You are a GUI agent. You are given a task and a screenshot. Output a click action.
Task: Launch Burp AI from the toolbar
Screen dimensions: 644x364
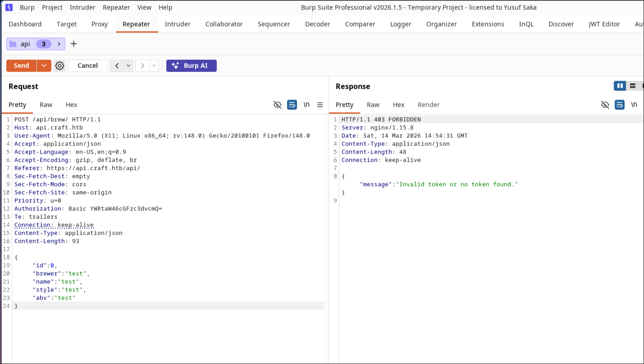pos(192,66)
